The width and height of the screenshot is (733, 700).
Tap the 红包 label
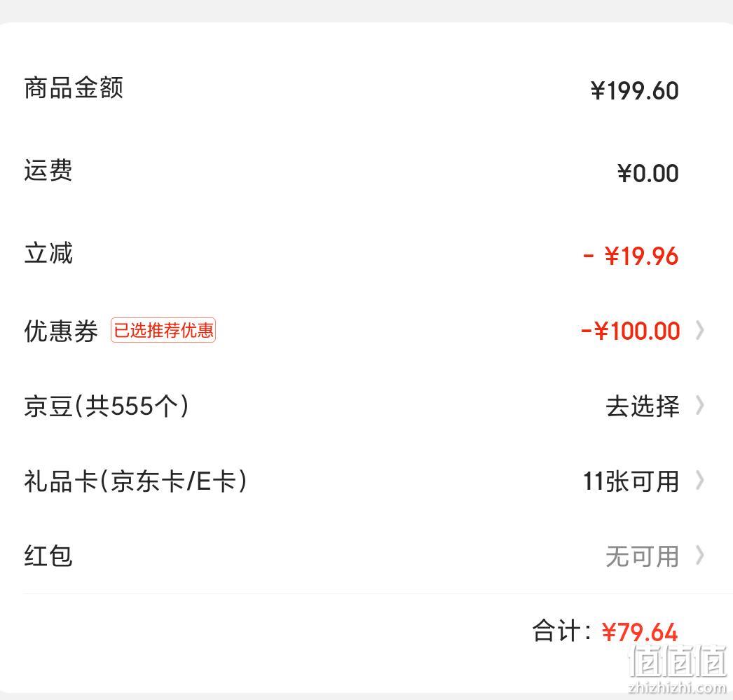pos(48,556)
